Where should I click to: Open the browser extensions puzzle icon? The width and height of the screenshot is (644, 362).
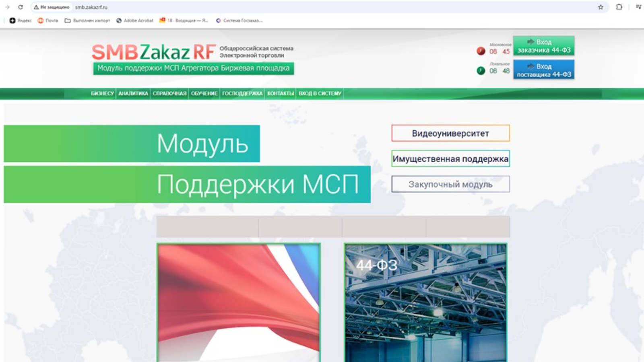pyautogui.click(x=619, y=7)
